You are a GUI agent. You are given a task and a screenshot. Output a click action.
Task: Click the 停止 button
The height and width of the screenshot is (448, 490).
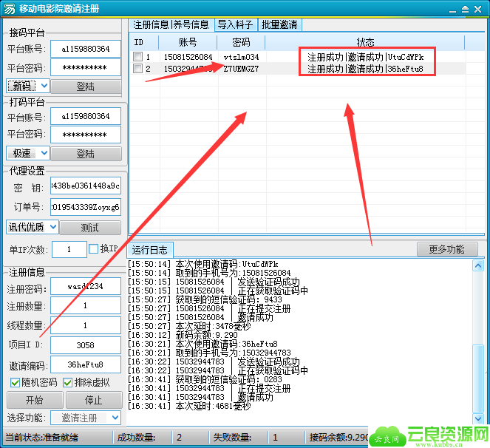(94, 400)
